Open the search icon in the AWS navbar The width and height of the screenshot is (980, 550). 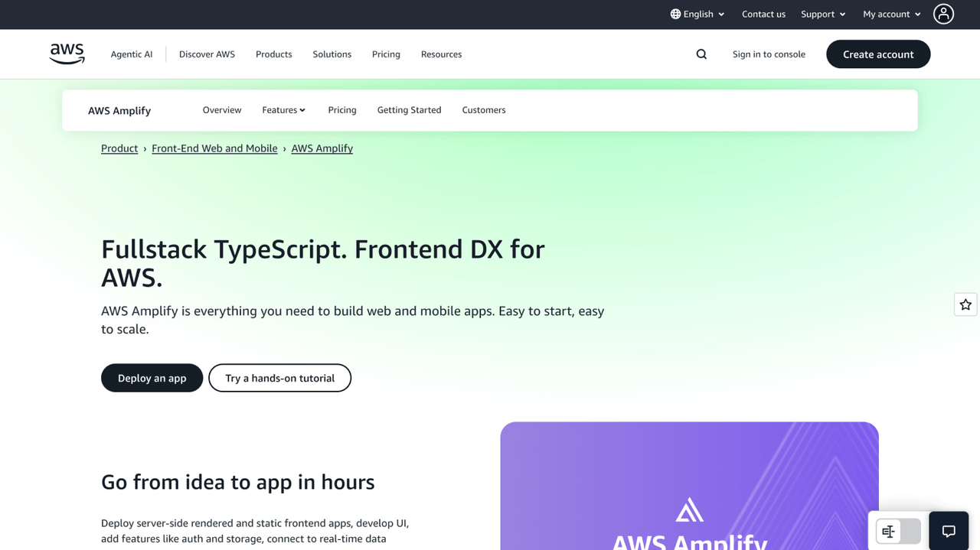[x=701, y=54]
